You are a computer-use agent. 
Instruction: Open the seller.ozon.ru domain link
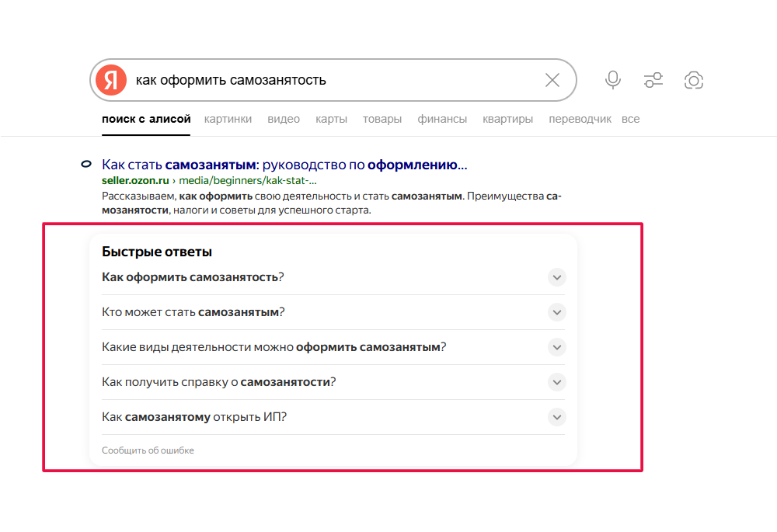coord(135,180)
